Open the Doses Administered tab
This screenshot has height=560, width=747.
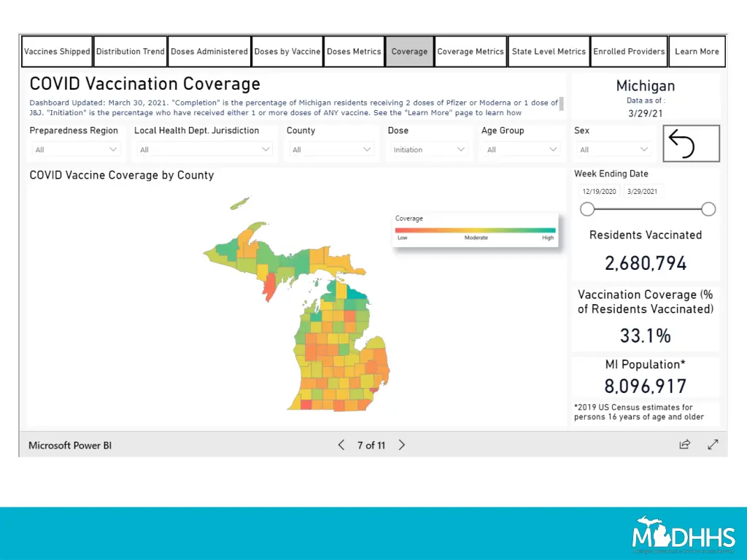click(x=209, y=52)
